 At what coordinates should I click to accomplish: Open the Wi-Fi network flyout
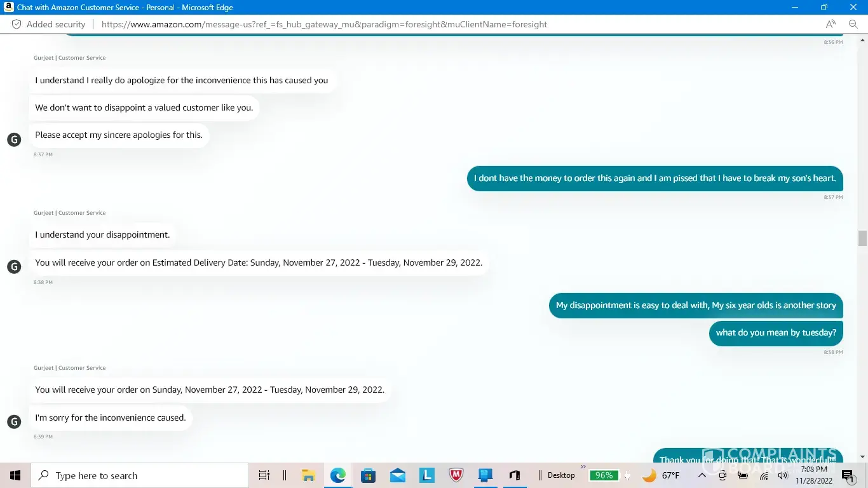pos(764,475)
